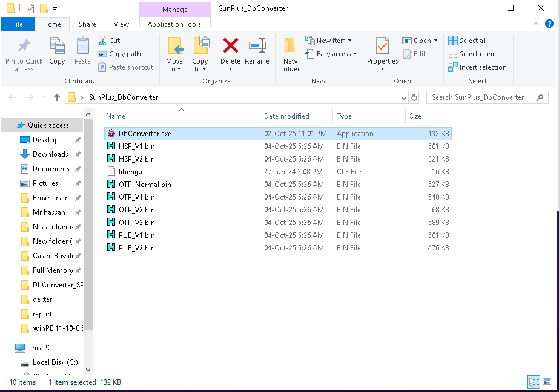Switch to Large icons view in status bar

pyautogui.click(x=547, y=382)
